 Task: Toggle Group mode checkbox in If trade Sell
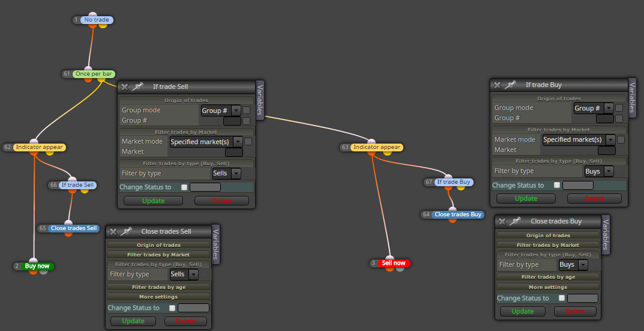coord(247,110)
